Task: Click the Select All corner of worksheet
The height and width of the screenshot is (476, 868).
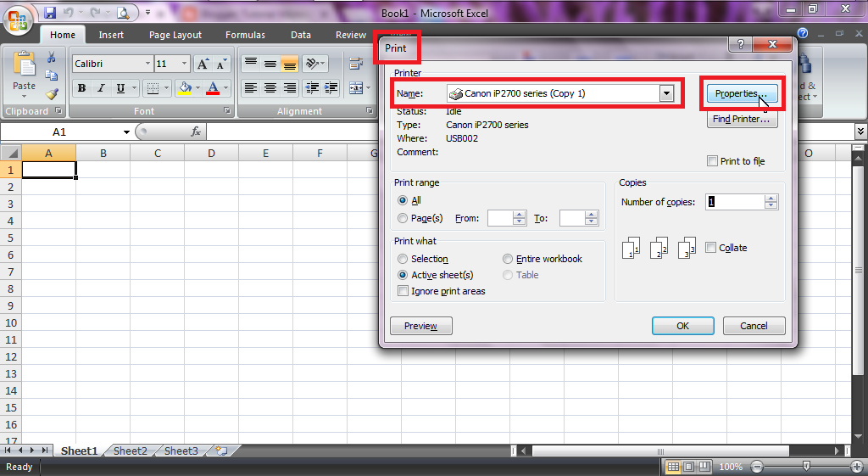Action: [11, 154]
